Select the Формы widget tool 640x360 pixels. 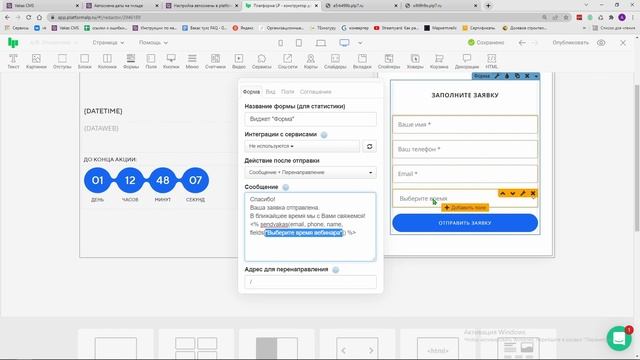[131, 61]
